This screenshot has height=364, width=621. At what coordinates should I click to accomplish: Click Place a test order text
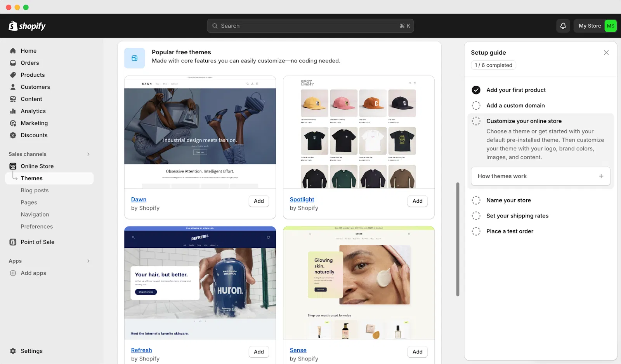(510, 231)
